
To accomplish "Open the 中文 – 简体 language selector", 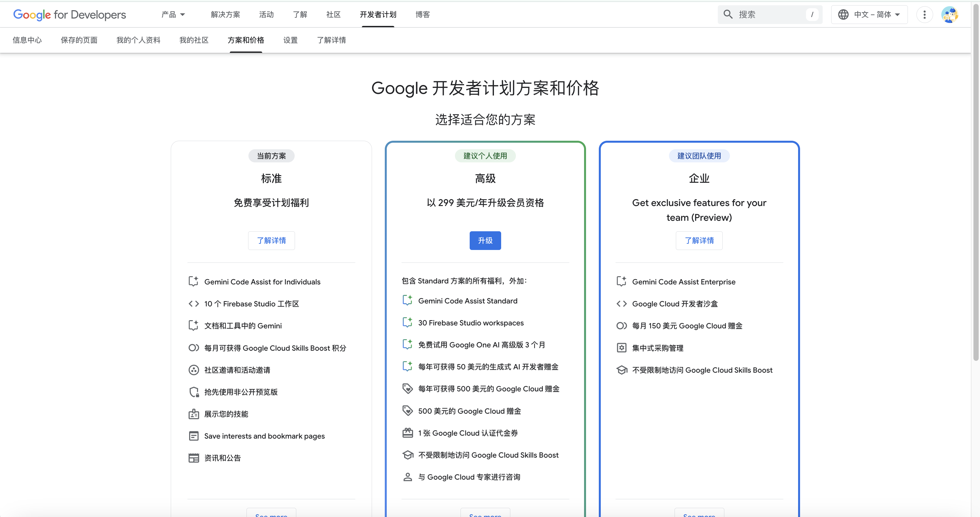I will (x=869, y=14).
